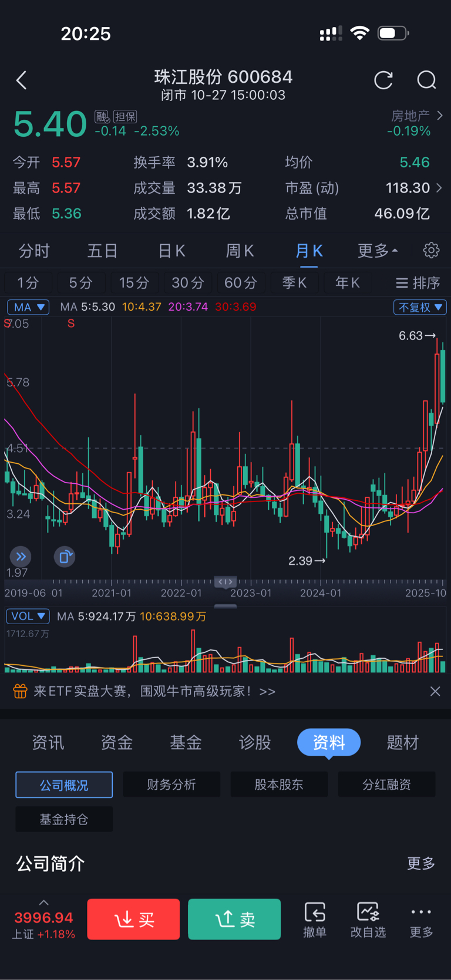Switch to 分时 chart tab
The height and width of the screenshot is (980, 451).
tap(34, 251)
